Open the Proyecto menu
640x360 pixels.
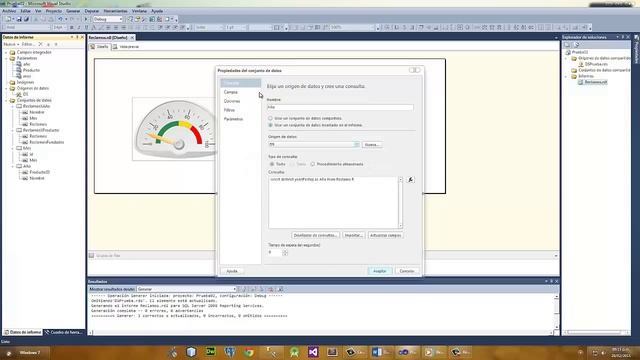(x=53, y=11)
